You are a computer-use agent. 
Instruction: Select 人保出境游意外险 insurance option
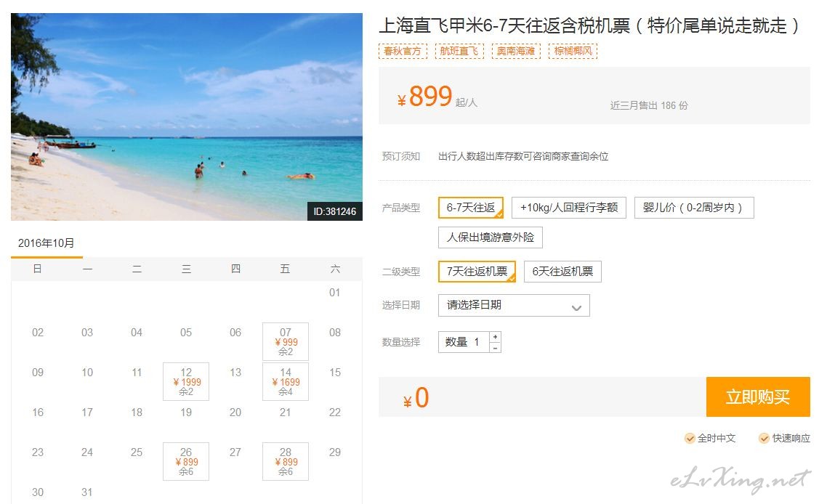click(491, 237)
